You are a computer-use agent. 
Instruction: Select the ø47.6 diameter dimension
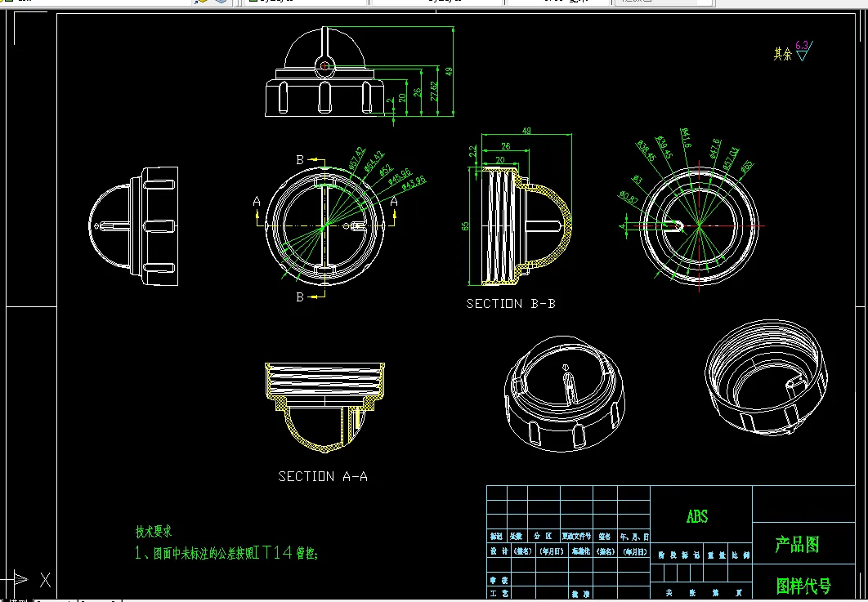click(x=714, y=148)
